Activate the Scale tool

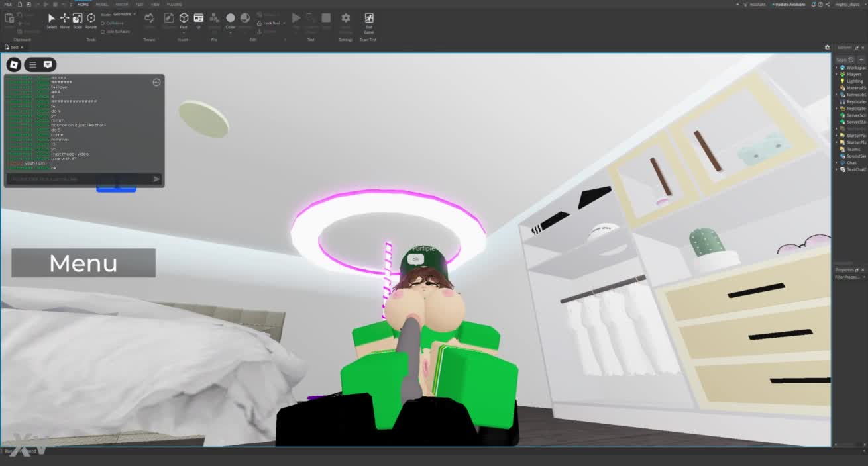tap(78, 19)
